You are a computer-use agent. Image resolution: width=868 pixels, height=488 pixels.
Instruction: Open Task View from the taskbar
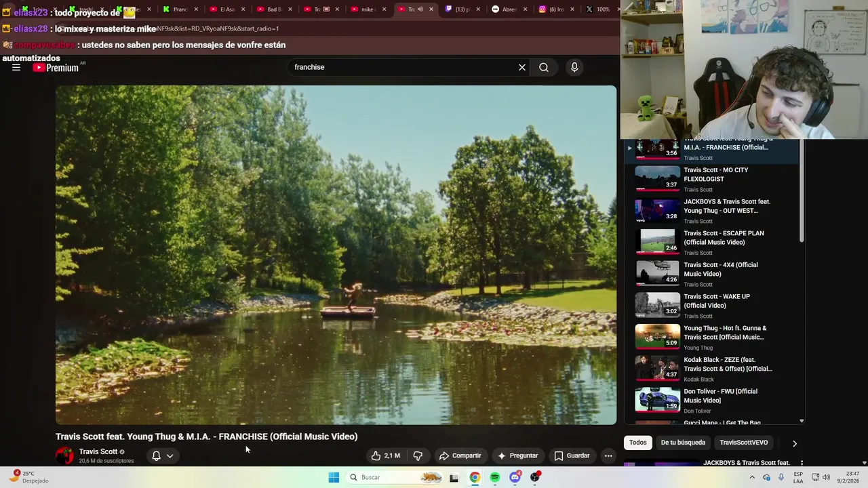pyautogui.click(x=454, y=478)
